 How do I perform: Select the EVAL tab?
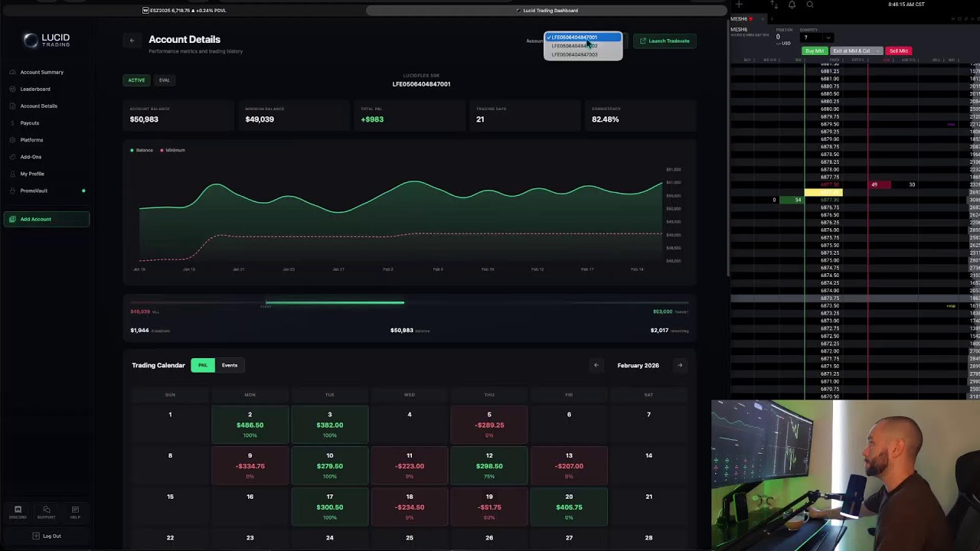[165, 80]
